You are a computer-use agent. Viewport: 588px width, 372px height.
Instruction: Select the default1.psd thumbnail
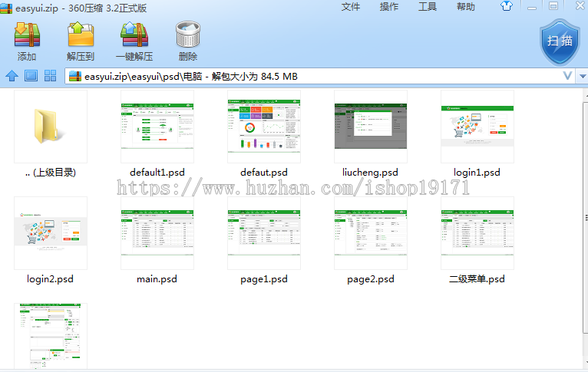tap(157, 127)
